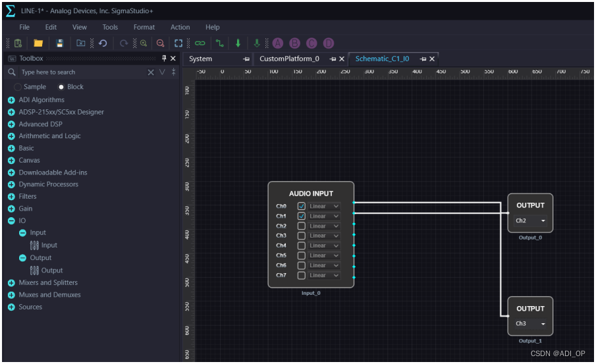Click the green link icon
This screenshot has width=596, height=364.
pos(200,43)
